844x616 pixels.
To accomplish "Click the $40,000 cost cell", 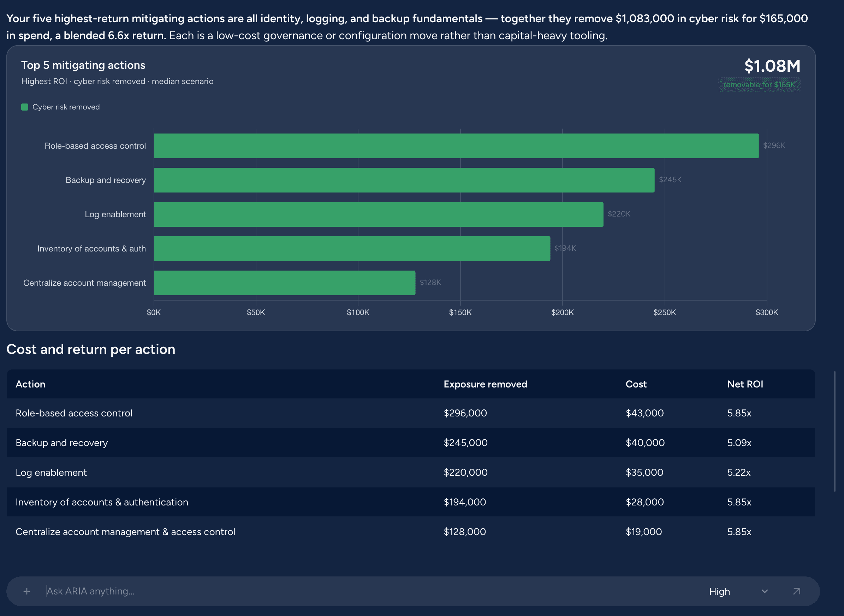I will click(x=645, y=443).
